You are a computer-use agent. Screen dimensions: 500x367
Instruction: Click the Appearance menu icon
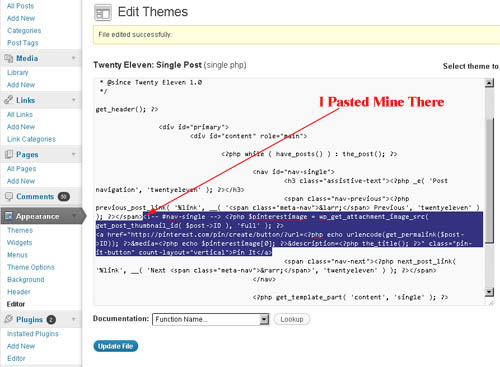[8, 216]
